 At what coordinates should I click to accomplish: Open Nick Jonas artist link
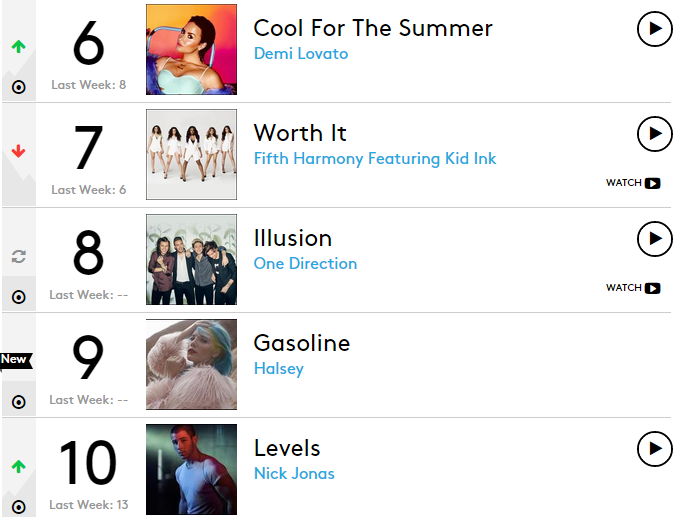(x=294, y=474)
